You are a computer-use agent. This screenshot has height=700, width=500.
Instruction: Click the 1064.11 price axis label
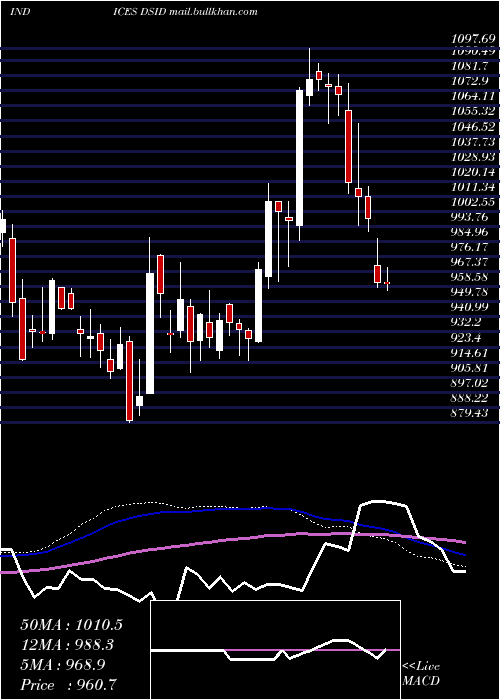(x=473, y=96)
